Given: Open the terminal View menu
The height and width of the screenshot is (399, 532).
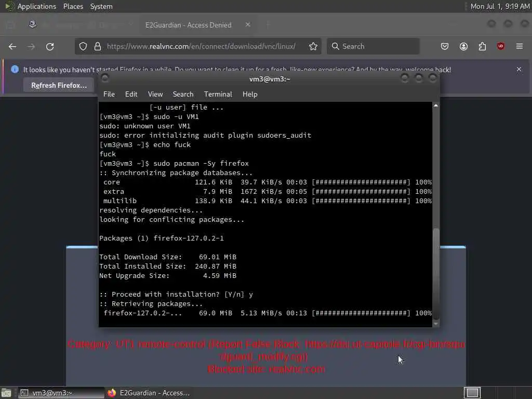Looking at the screenshot, I should tap(155, 95).
